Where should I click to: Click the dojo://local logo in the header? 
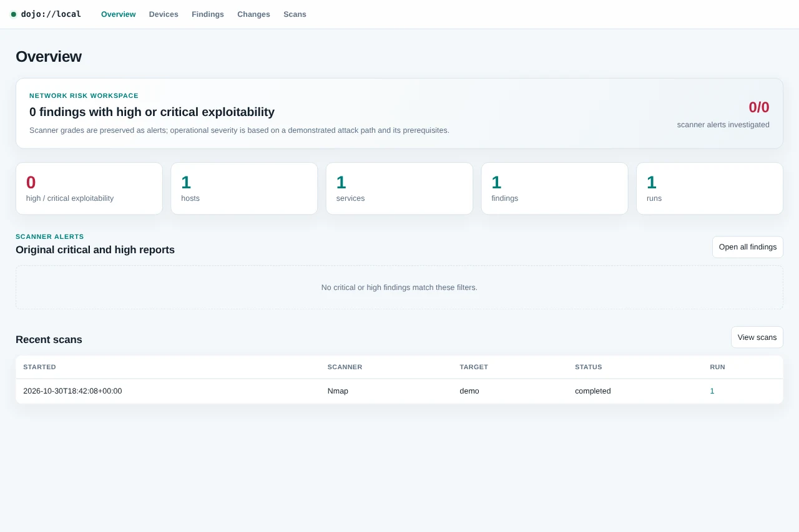point(46,14)
